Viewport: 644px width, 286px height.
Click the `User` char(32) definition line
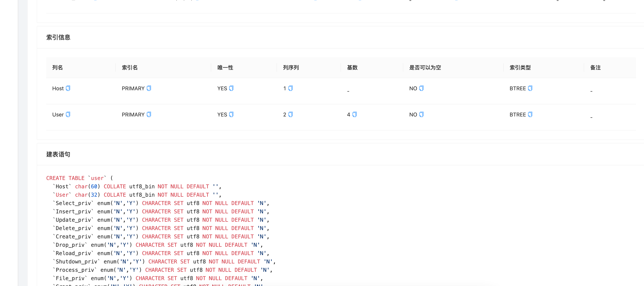[137, 195]
